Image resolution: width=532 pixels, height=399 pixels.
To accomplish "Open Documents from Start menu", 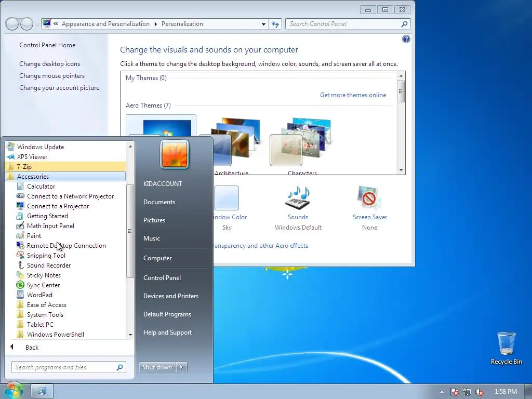I will click(159, 202).
